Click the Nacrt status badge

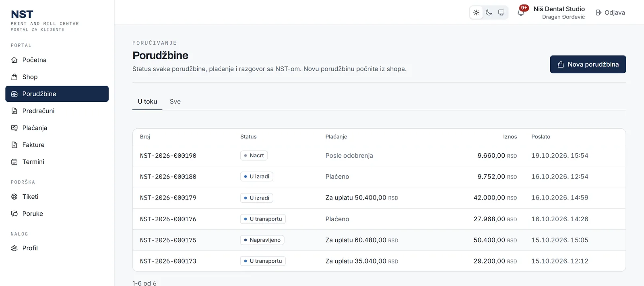(254, 156)
